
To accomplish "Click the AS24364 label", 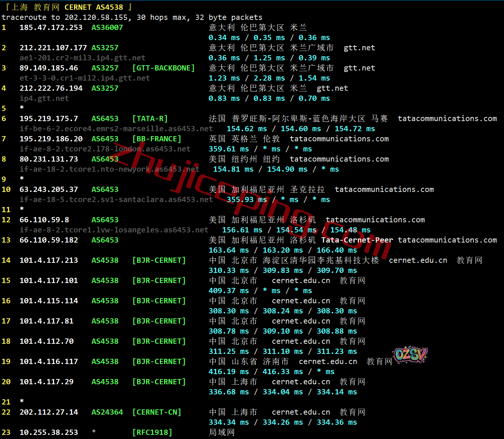I will (107, 412).
